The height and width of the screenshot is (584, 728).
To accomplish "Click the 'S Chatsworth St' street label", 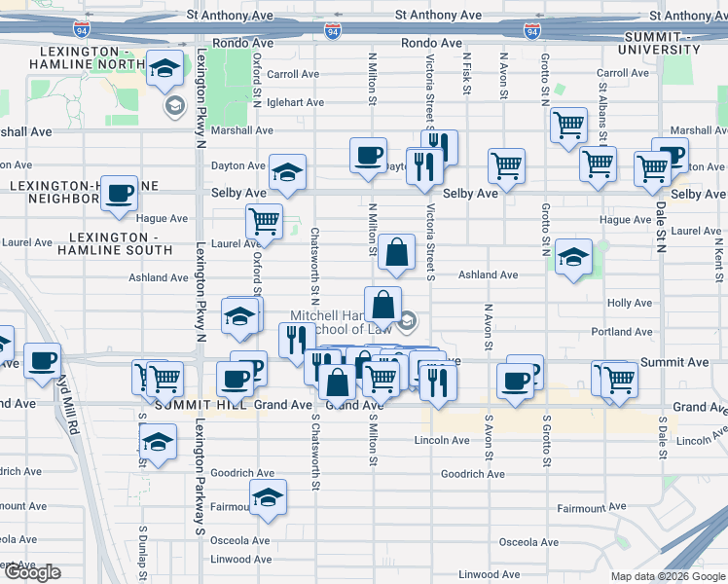I will click(315, 452).
